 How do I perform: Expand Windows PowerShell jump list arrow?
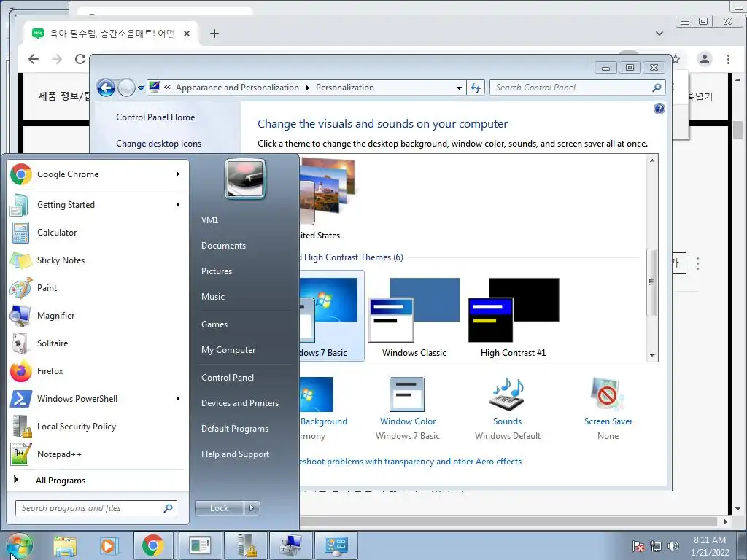pyautogui.click(x=178, y=399)
